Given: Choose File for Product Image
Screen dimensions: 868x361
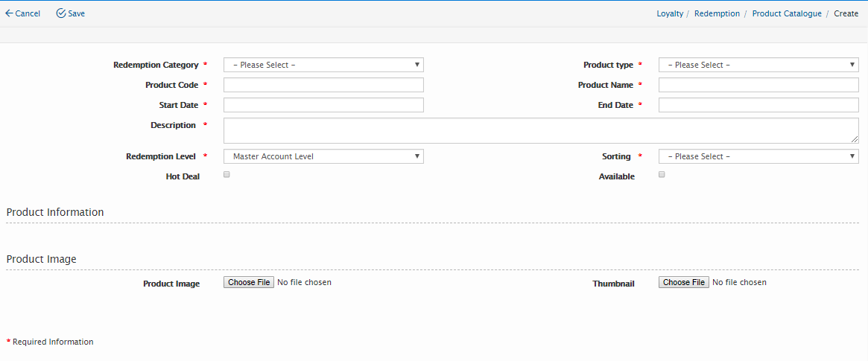Looking at the screenshot, I should (x=249, y=283).
